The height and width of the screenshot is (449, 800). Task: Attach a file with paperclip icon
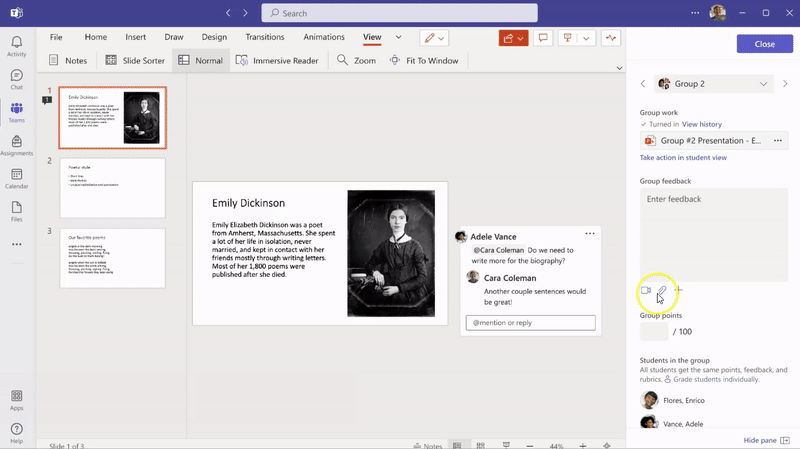coord(662,290)
